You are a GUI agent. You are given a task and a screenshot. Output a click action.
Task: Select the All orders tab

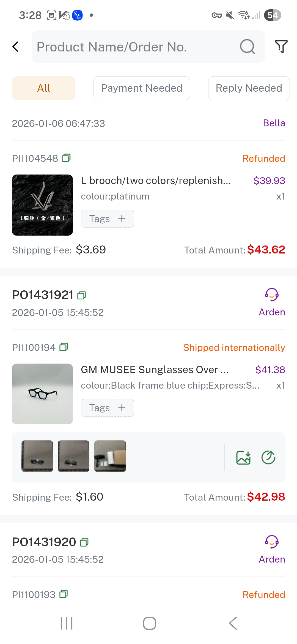click(43, 88)
